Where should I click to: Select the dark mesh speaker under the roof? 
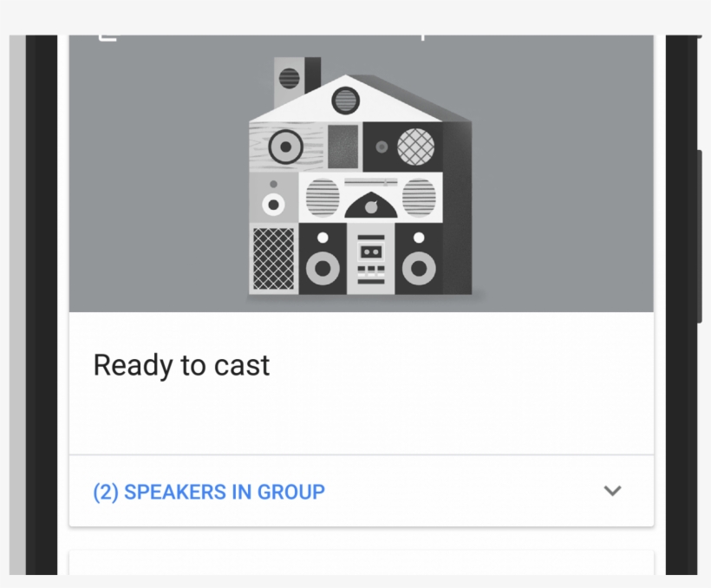[x=414, y=146]
